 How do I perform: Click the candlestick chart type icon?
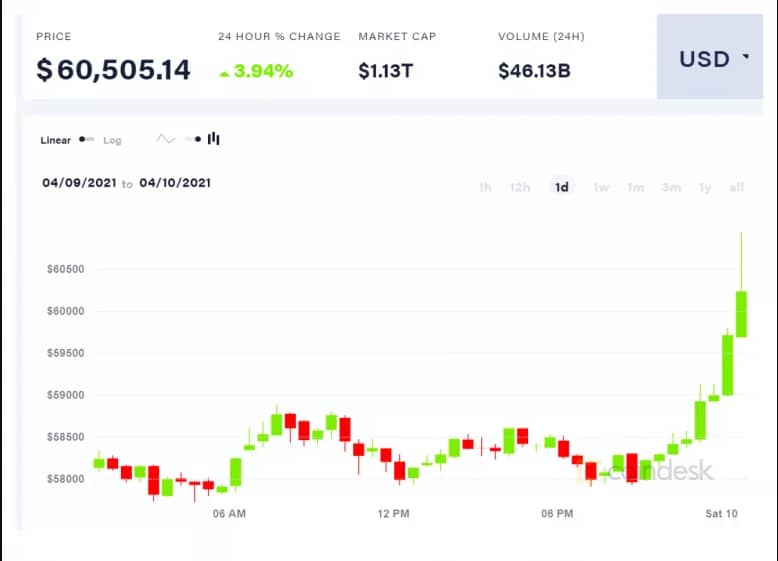[x=213, y=139]
